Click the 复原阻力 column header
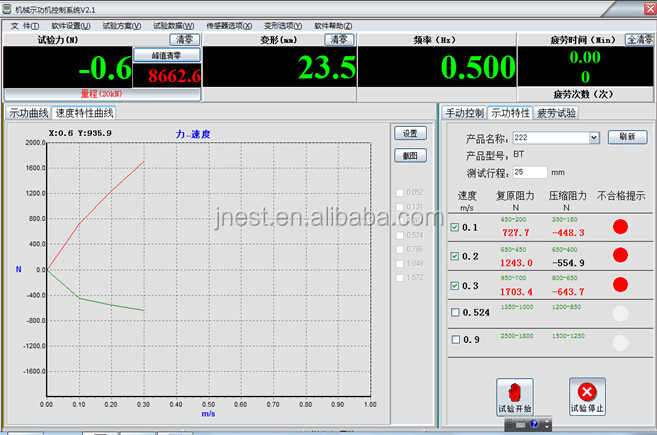Image resolution: width=657 pixels, height=435 pixels. point(515,196)
